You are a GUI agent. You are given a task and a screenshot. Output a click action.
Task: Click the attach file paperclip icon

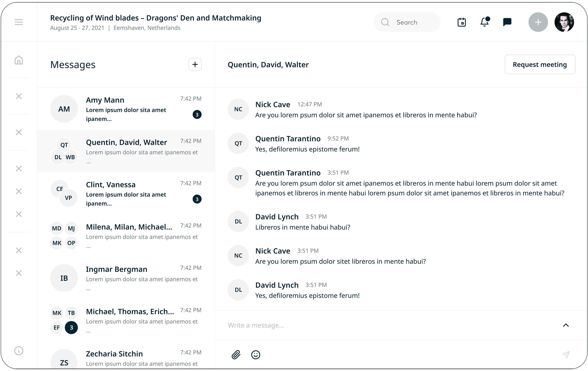coord(236,354)
